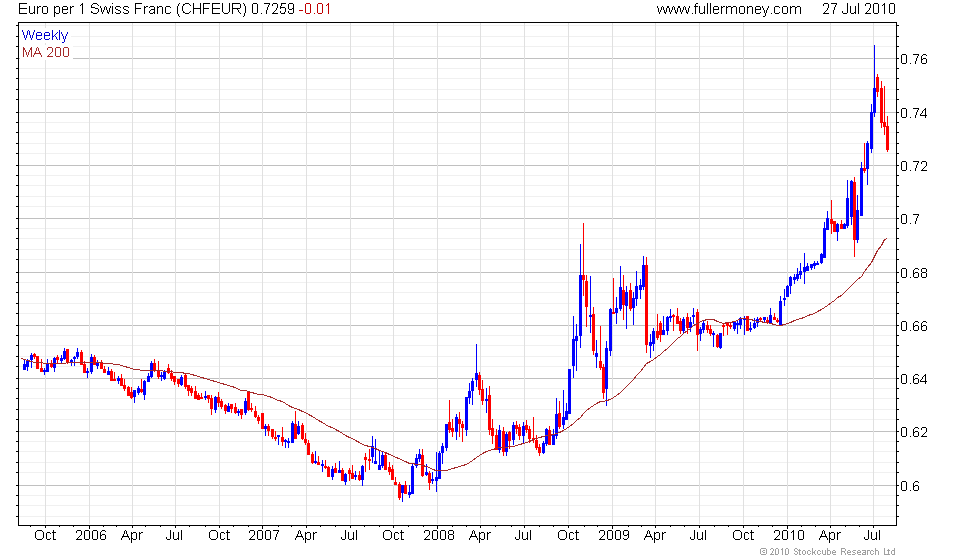Click the 0.74 y-axis label

914,113
